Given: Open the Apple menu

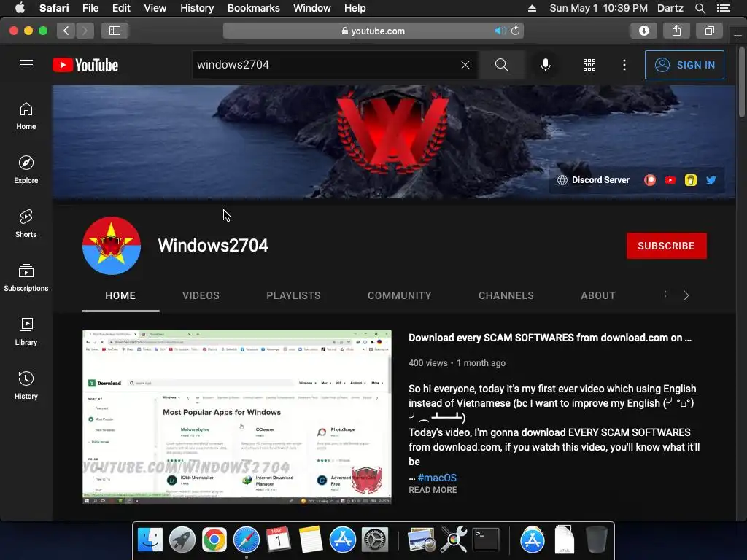Looking at the screenshot, I should pyautogui.click(x=20, y=8).
